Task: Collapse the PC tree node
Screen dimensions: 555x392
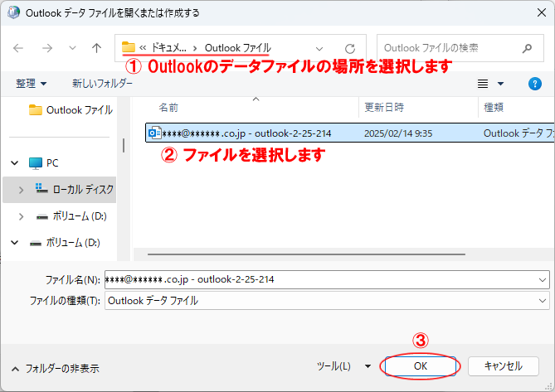Action: pyautogui.click(x=14, y=163)
